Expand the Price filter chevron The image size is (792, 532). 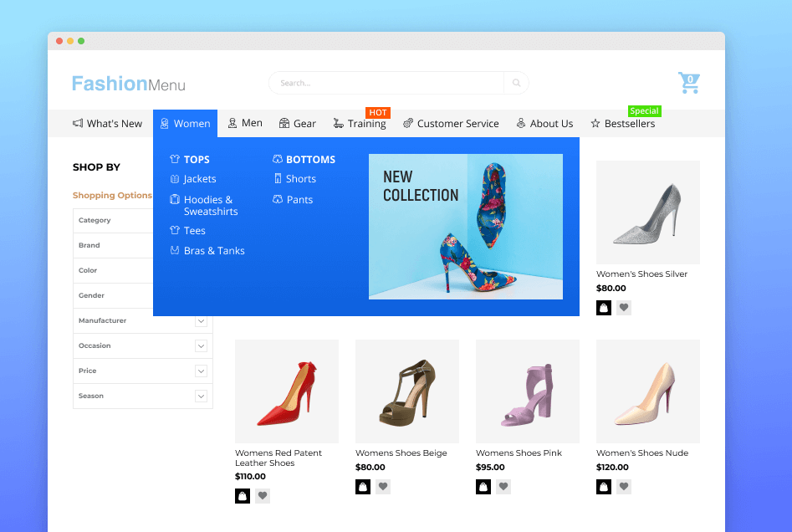201,371
